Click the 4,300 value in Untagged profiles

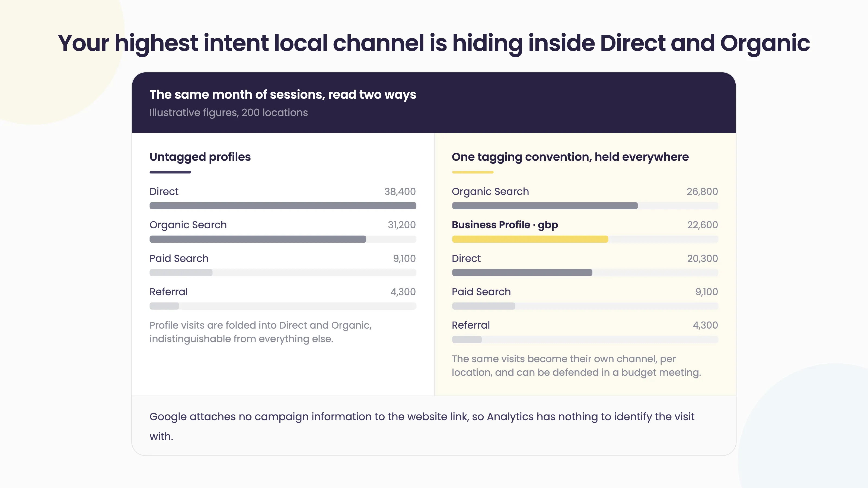pos(403,292)
